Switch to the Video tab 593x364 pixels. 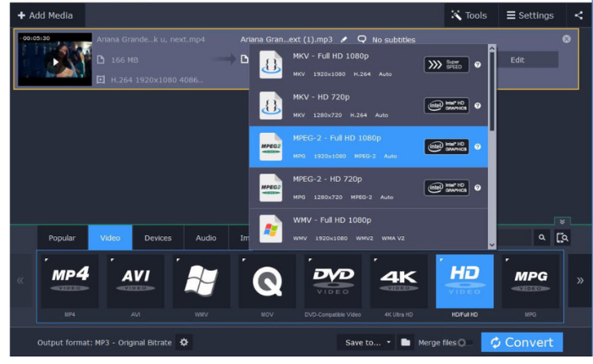click(110, 238)
